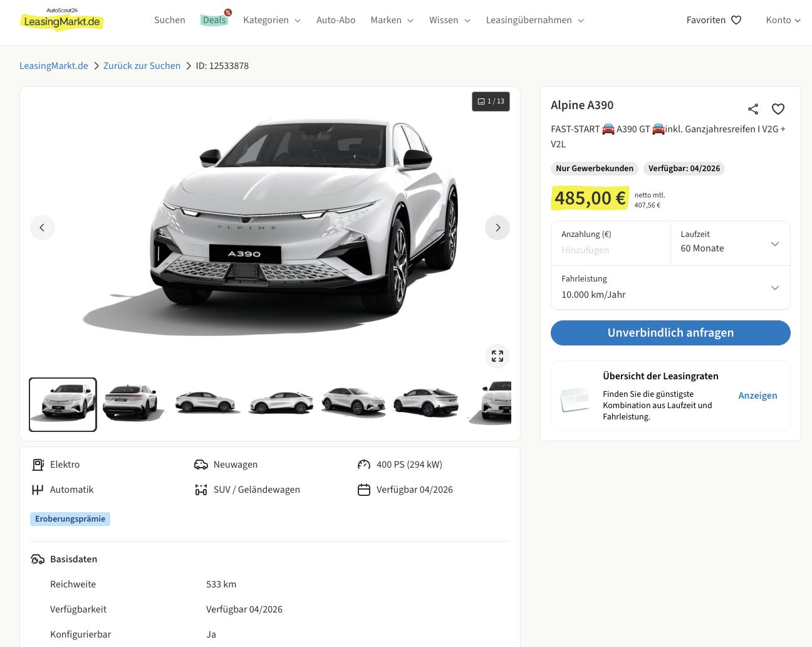
Task: Open the Konto dropdown menu
Action: [783, 20]
